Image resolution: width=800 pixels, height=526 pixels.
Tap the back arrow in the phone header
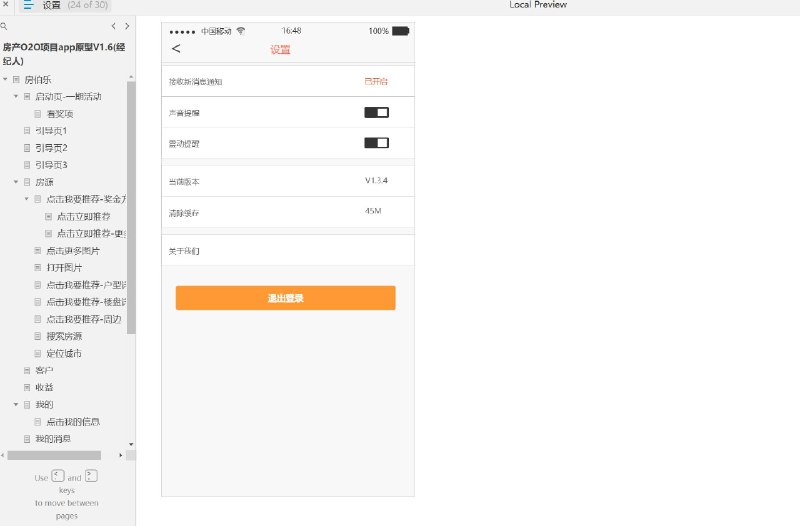tap(176, 48)
